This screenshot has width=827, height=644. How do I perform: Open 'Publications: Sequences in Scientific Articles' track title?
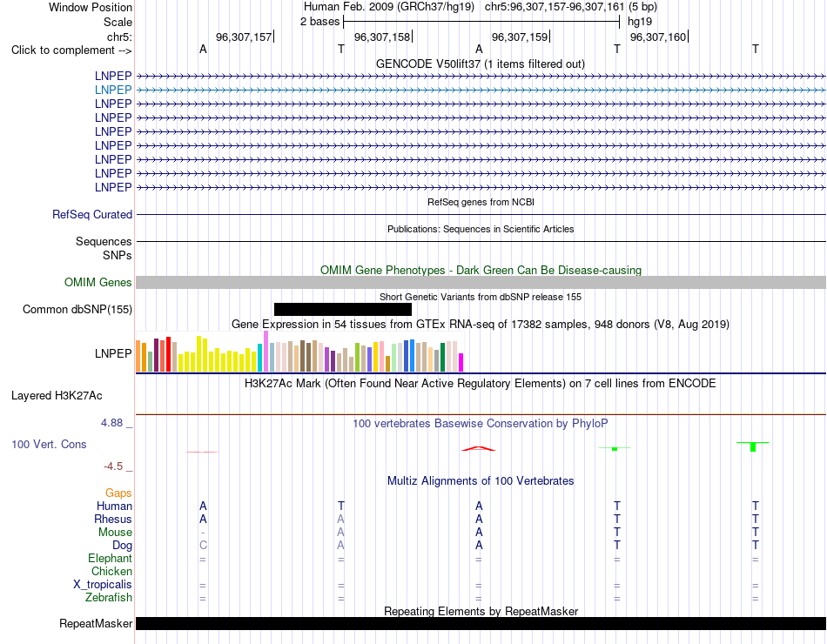point(481,229)
